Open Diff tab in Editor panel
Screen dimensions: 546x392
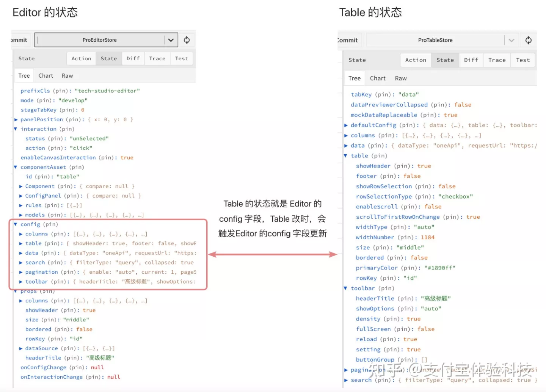[x=133, y=58]
